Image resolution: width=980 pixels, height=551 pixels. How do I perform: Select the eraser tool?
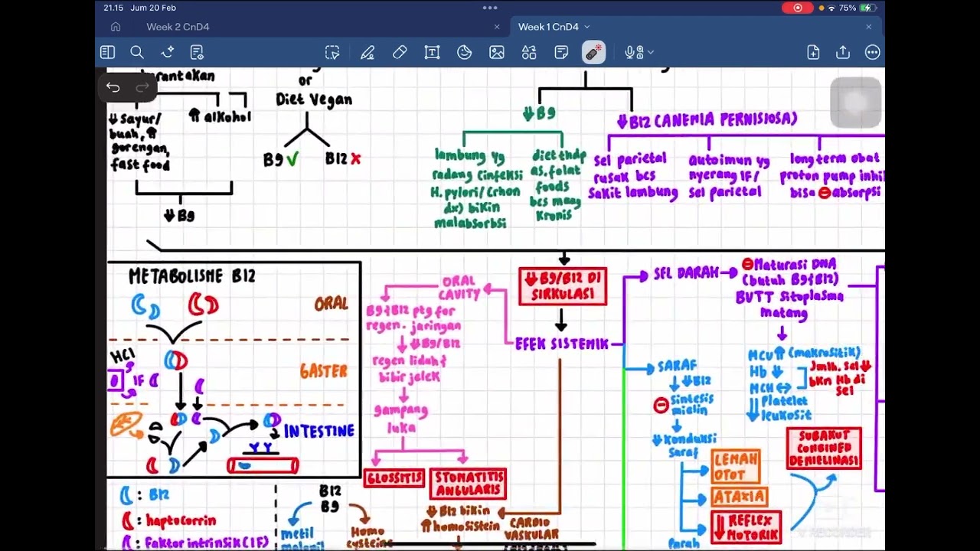(x=400, y=52)
